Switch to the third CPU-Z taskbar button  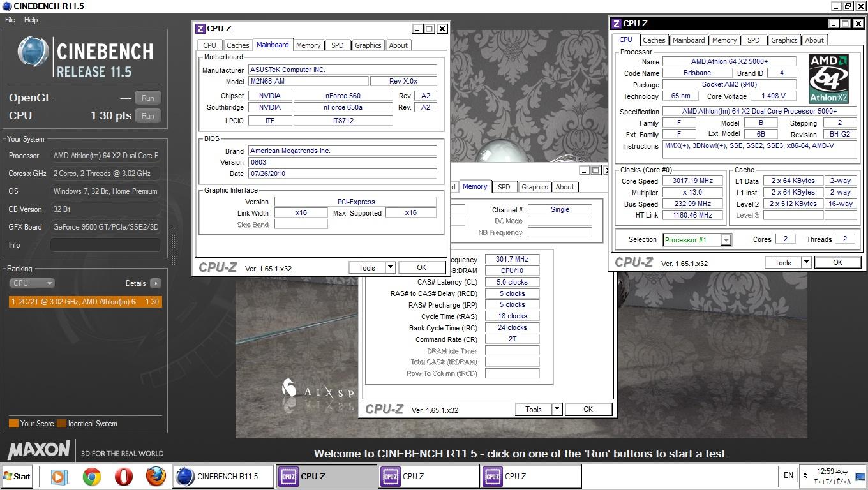pos(530,476)
